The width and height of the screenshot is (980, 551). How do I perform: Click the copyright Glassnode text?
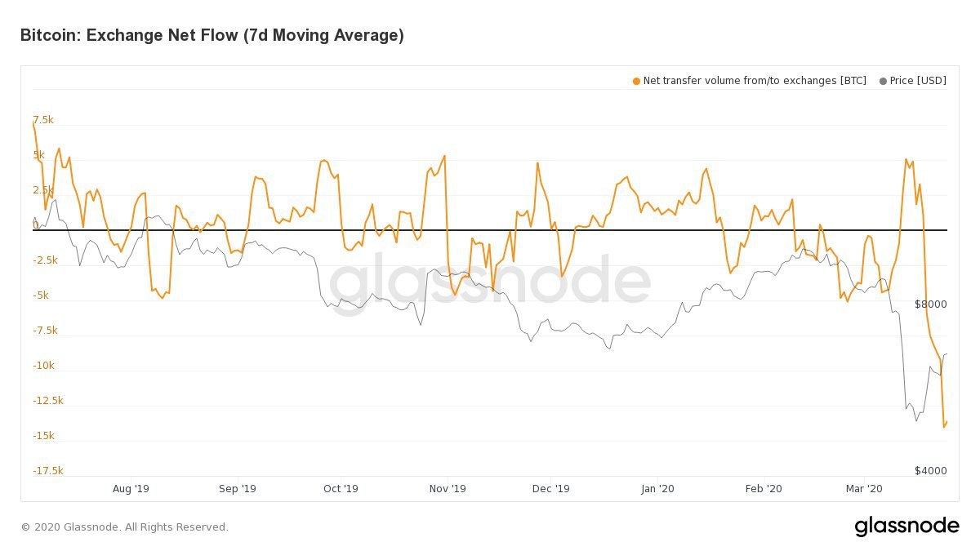[124, 527]
